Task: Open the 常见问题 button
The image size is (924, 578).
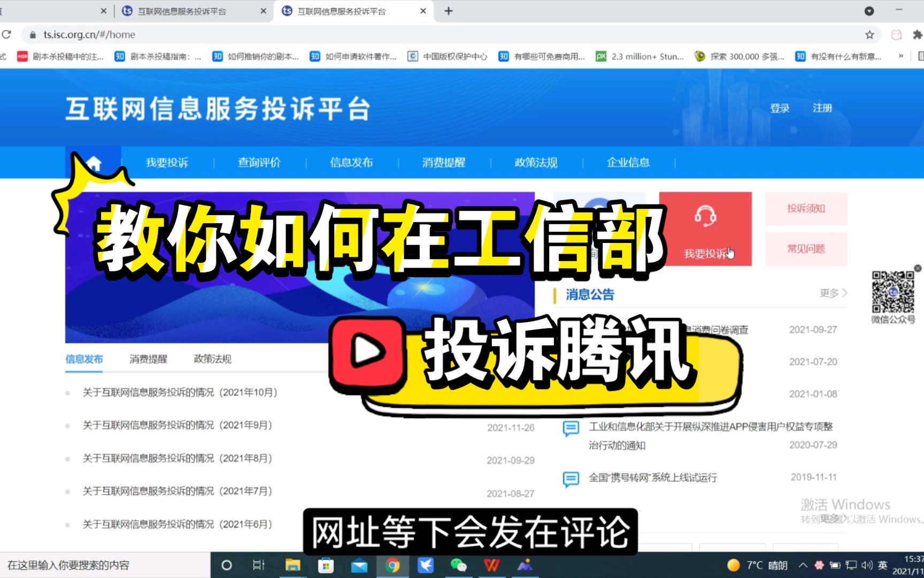Action: coord(806,249)
